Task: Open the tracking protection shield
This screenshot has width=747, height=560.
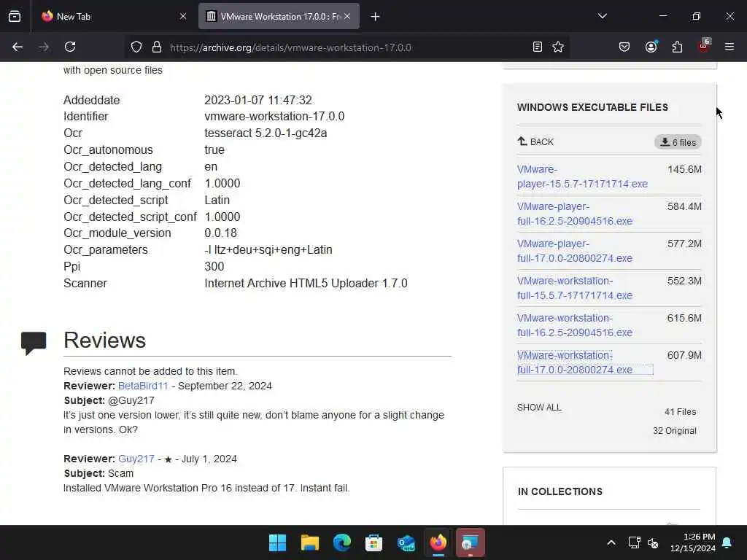Action: click(136, 47)
